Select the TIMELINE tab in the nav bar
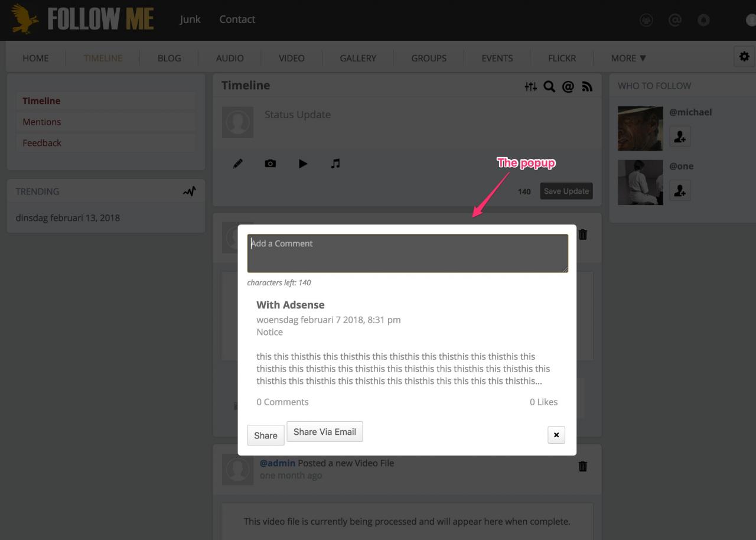The image size is (756, 540). pyautogui.click(x=103, y=58)
